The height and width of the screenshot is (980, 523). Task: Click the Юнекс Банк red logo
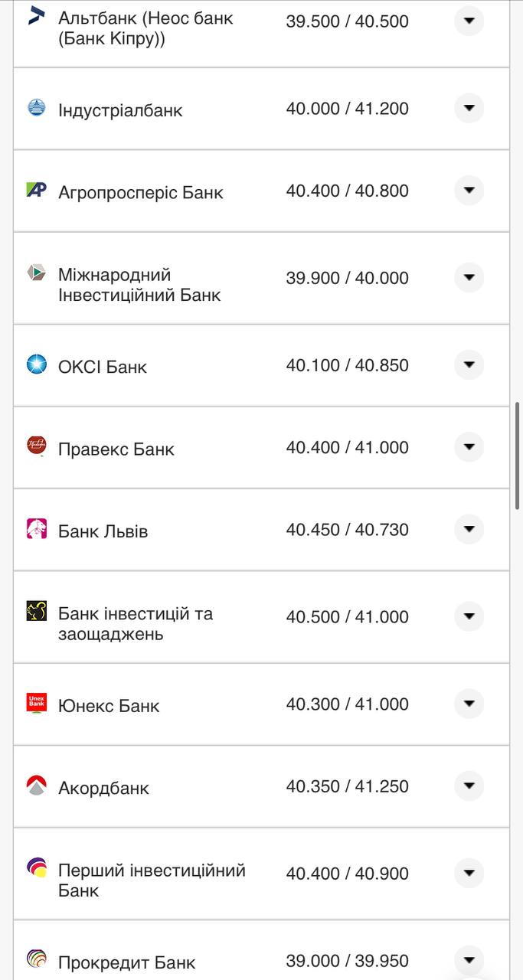[x=37, y=703]
